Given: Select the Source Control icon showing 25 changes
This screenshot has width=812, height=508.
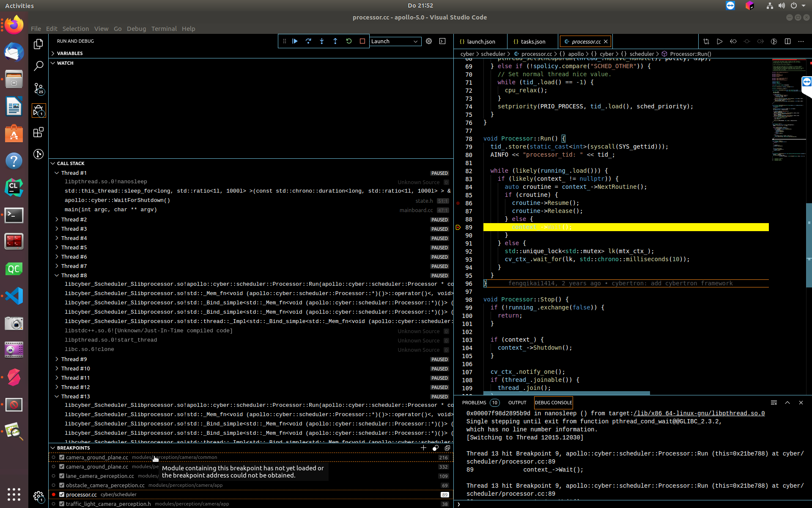Looking at the screenshot, I should click(38, 89).
